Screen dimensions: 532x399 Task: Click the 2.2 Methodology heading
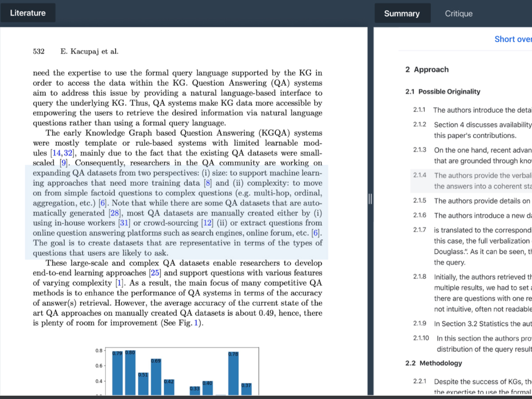[434, 363]
